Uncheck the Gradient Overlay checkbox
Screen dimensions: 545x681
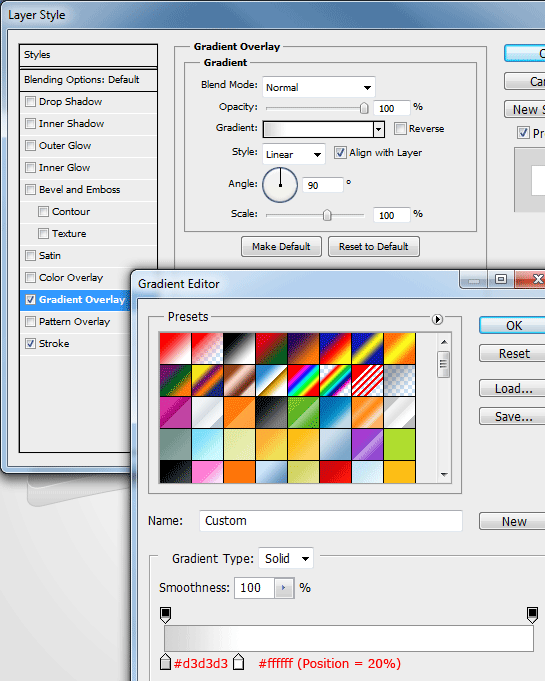[30, 300]
